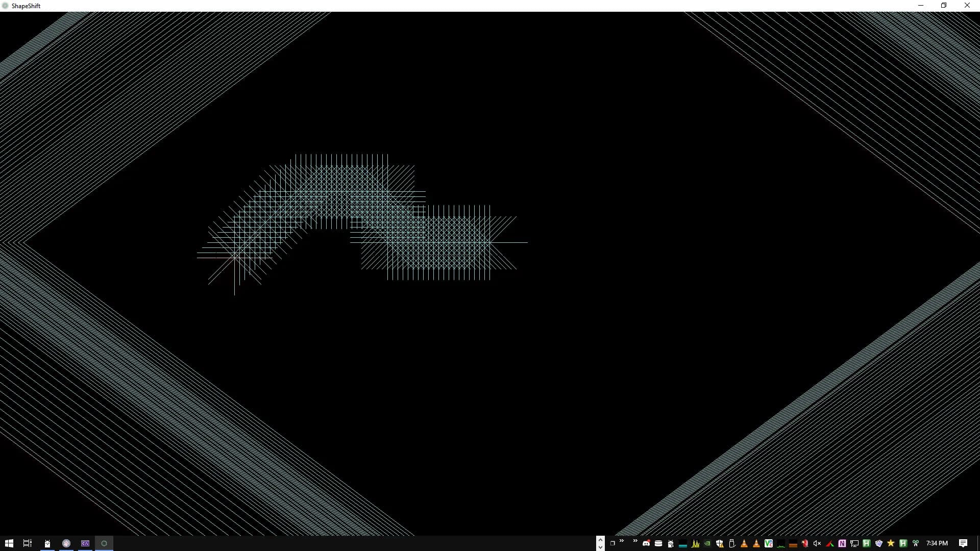Open the clock showing 7:34 PM

click(x=937, y=543)
